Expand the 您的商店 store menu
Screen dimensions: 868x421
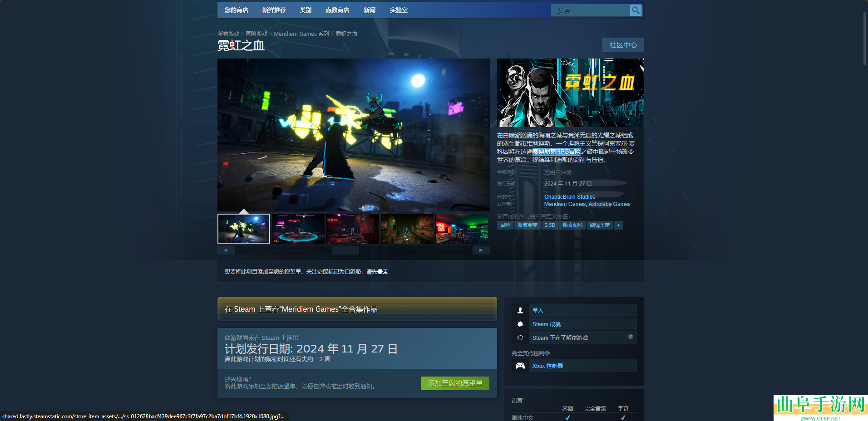click(236, 10)
